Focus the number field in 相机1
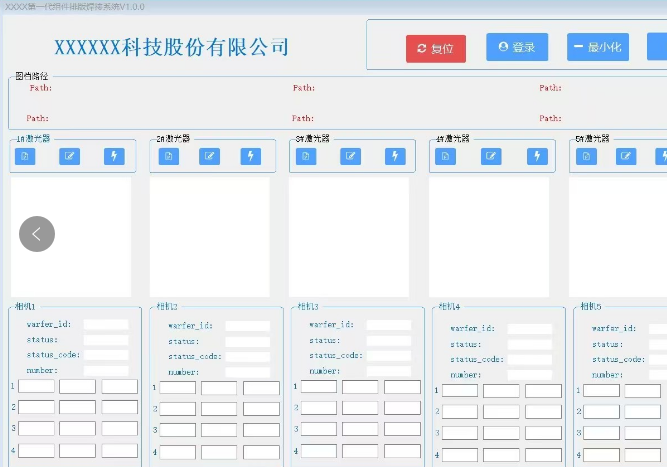The height and width of the screenshot is (467, 667). (106, 370)
